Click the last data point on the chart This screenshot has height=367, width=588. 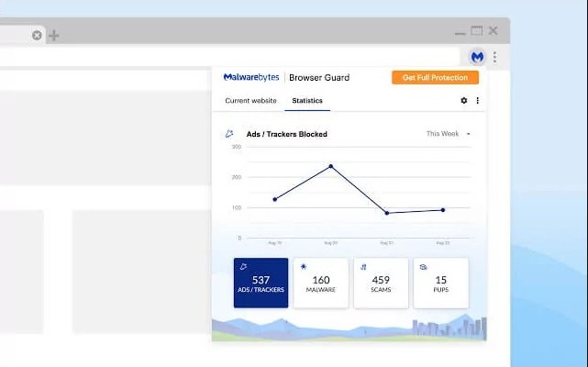tap(443, 210)
